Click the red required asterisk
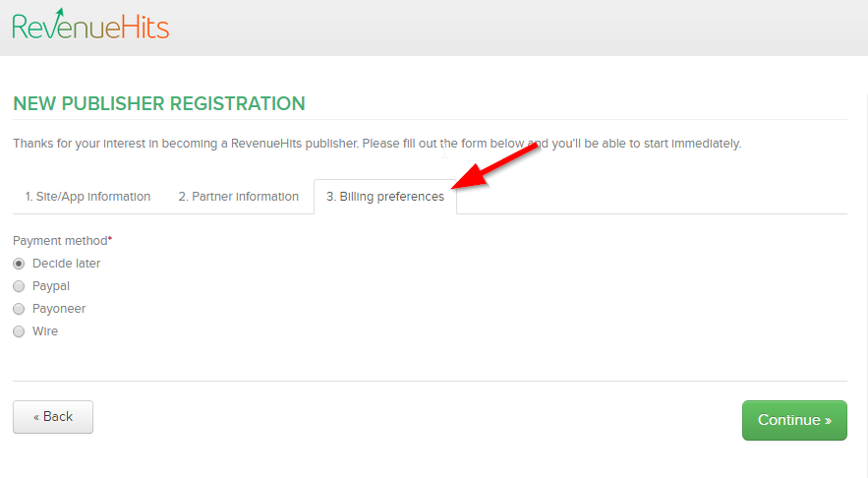The width and height of the screenshot is (868, 478). [110, 239]
